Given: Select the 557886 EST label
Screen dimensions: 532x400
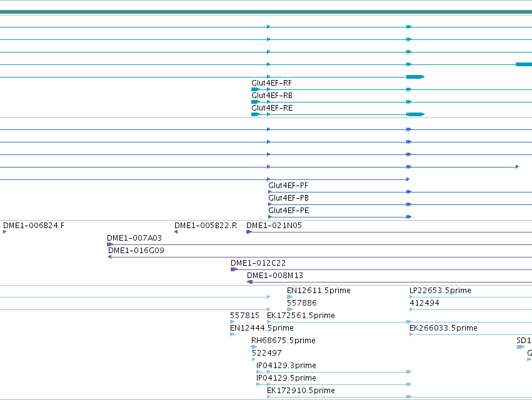Looking at the screenshot, I should [x=301, y=303].
